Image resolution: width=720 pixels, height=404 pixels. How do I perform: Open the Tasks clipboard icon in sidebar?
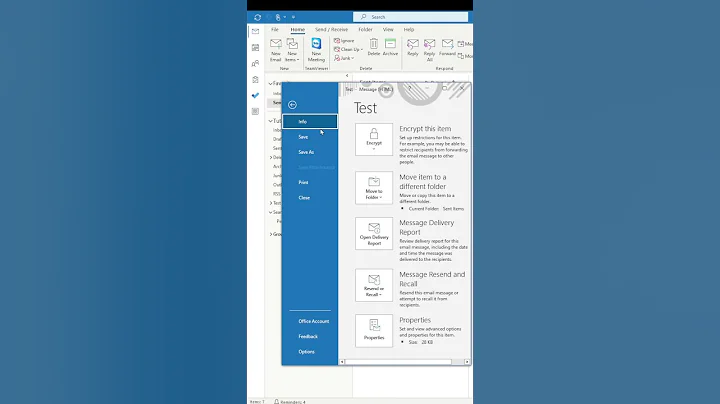point(255,79)
